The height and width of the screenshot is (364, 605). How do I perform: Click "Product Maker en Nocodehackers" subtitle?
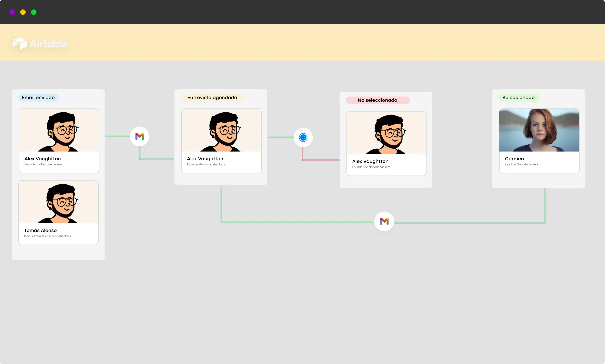point(47,236)
